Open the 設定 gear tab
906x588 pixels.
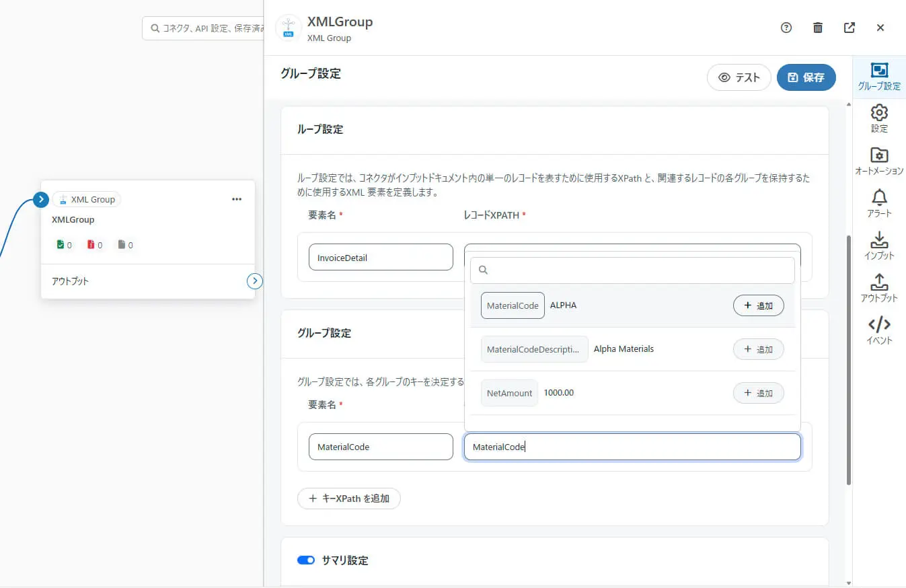[879, 119]
